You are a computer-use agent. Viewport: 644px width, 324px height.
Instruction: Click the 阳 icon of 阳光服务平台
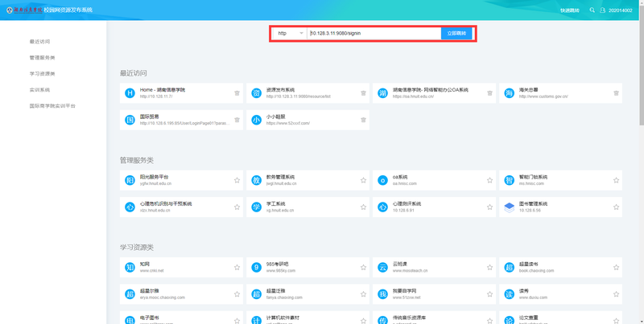point(130,180)
